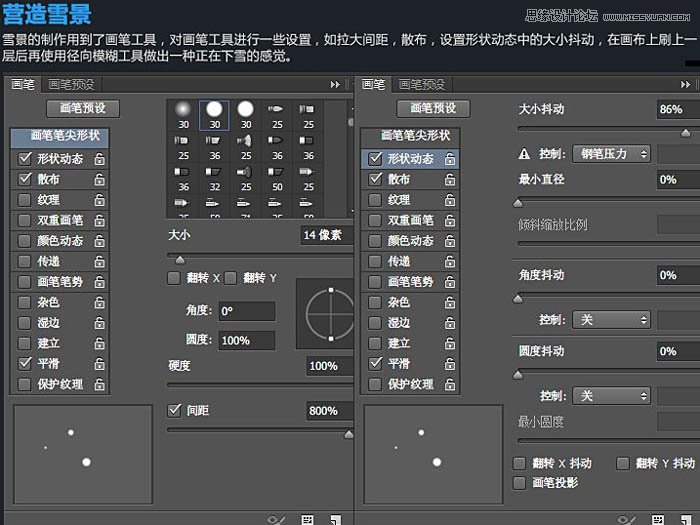Click lock icon beside 形状动态 in right panel
This screenshot has height=525, width=700.
(450, 159)
